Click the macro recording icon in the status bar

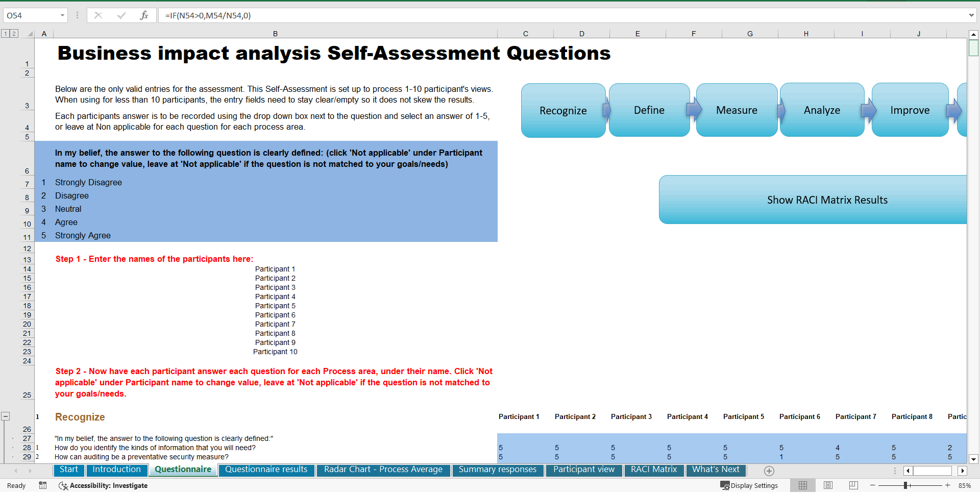pyautogui.click(x=43, y=485)
